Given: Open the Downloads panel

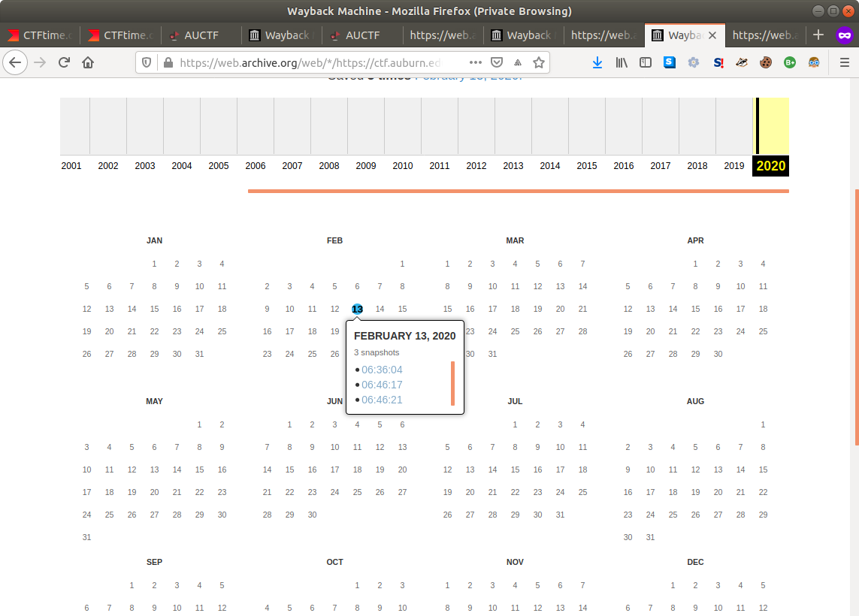Looking at the screenshot, I should pos(597,62).
